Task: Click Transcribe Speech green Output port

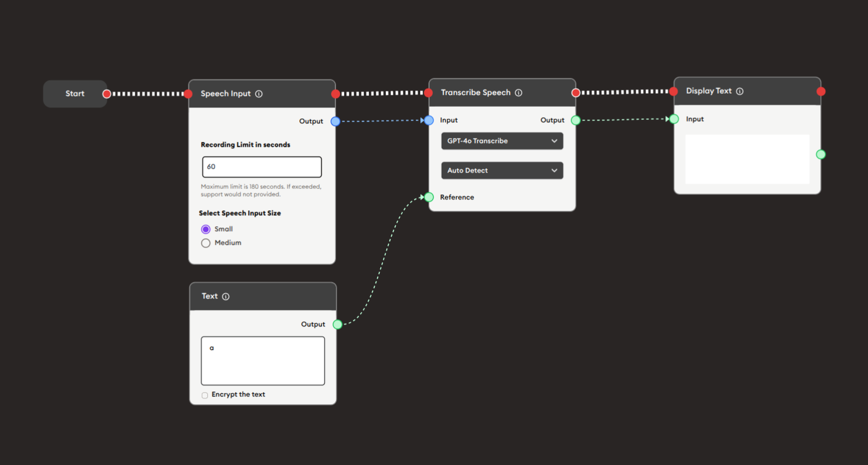Action: (576, 120)
